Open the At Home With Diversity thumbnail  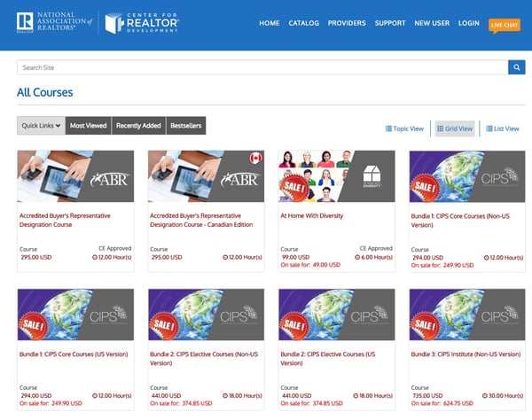tap(336, 176)
